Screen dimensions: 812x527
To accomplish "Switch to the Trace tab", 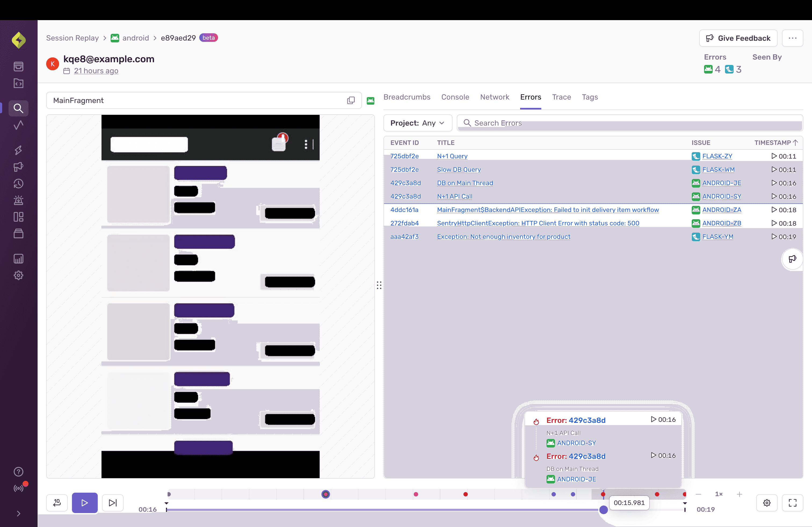I will (x=561, y=97).
